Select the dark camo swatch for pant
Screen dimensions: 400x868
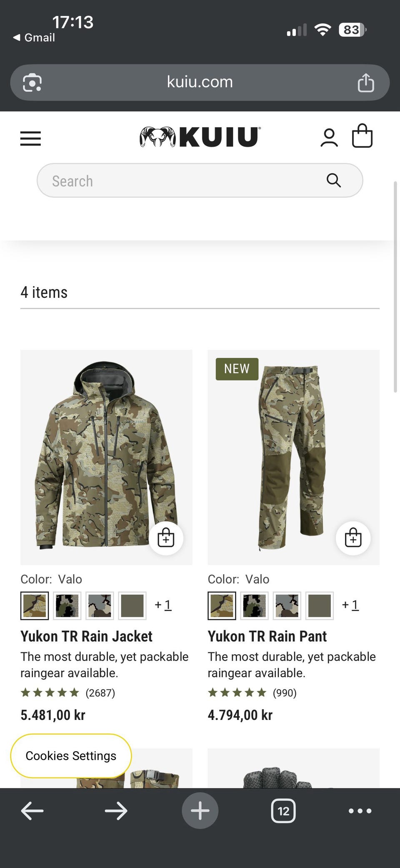[x=254, y=606]
